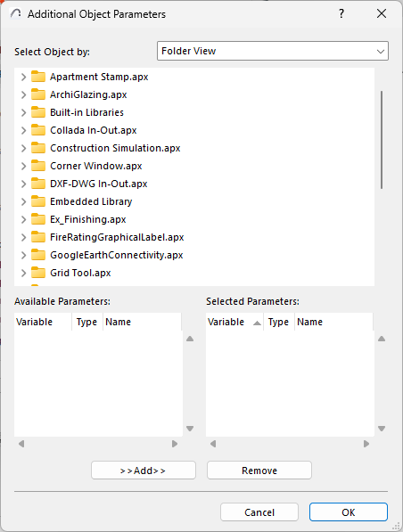Select the Embedded Library row text
403x532 pixels.
[91, 201]
